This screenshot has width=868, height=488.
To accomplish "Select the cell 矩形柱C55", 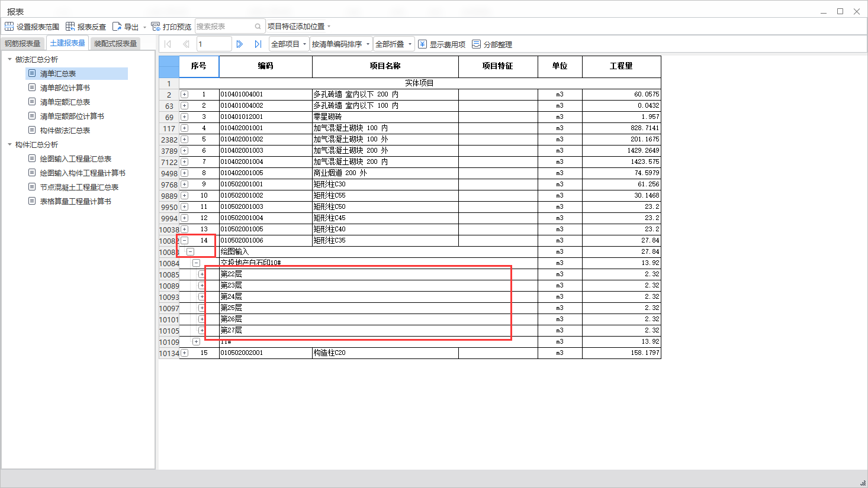I will (x=385, y=196).
